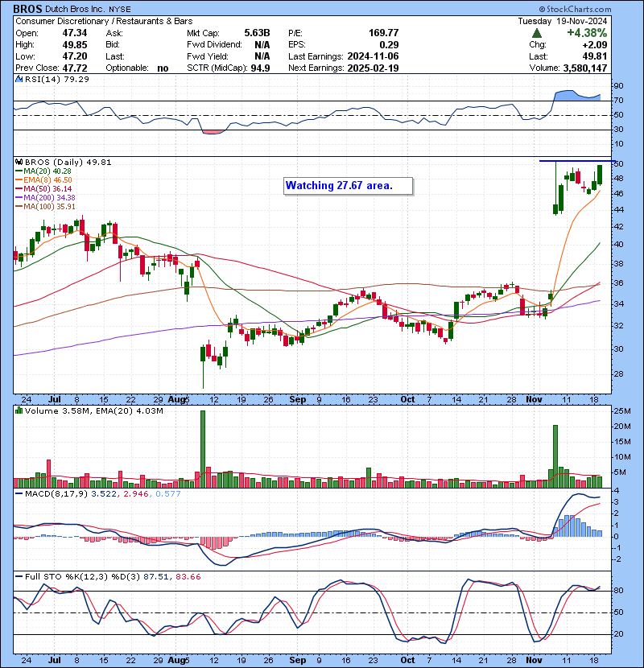The width and height of the screenshot is (644, 668).
Task: Click the BROS (Daily) 49.81 price label
Action: (68, 162)
